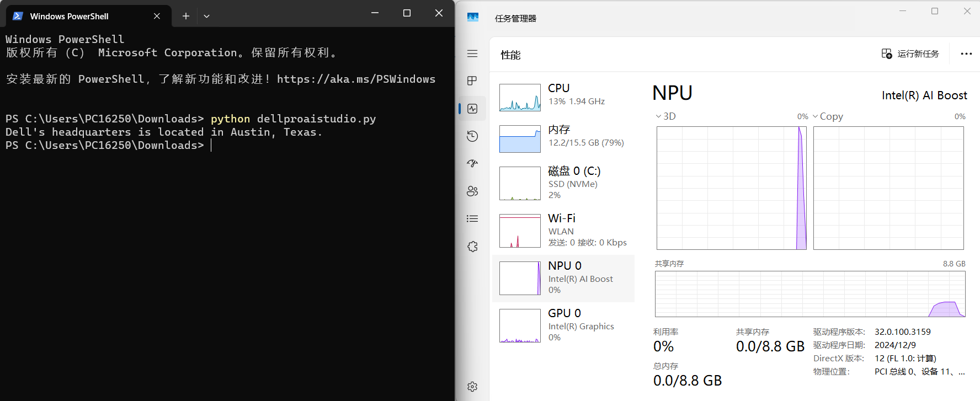The height and width of the screenshot is (401, 980).
Task: Click the 共享内存 shared memory graph
Action: [810, 294]
